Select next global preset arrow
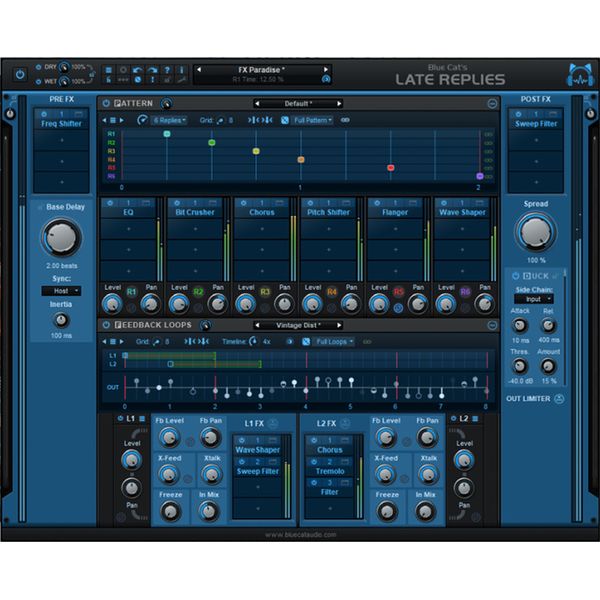 326,70
